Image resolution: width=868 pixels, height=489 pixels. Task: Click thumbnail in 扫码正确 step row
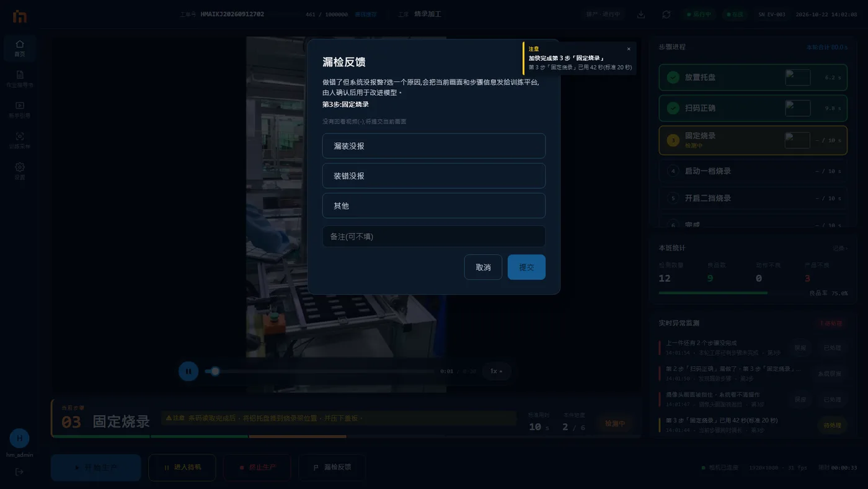pyautogui.click(x=797, y=108)
